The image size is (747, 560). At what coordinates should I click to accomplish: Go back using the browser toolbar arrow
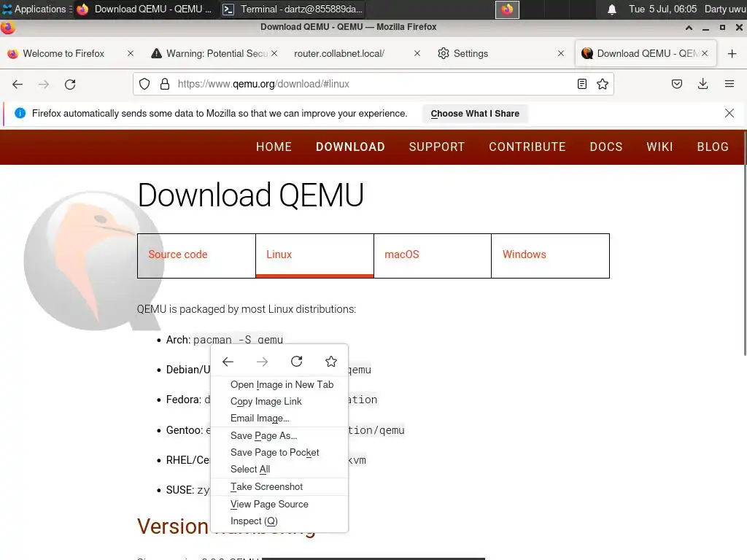pyautogui.click(x=18, y=85)
